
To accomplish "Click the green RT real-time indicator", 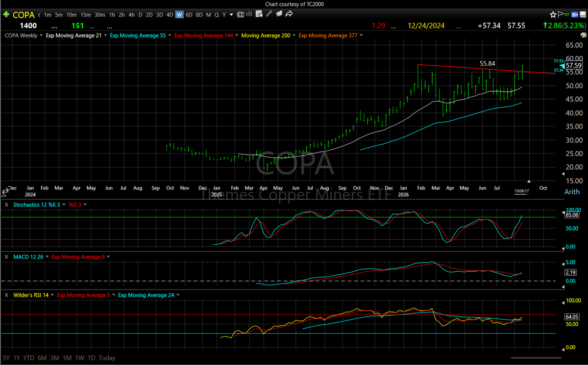I will [567, 15].
